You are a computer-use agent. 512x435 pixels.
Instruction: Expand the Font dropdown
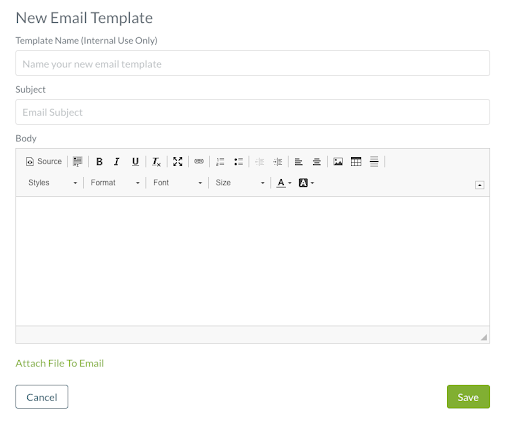pos(177,183)
